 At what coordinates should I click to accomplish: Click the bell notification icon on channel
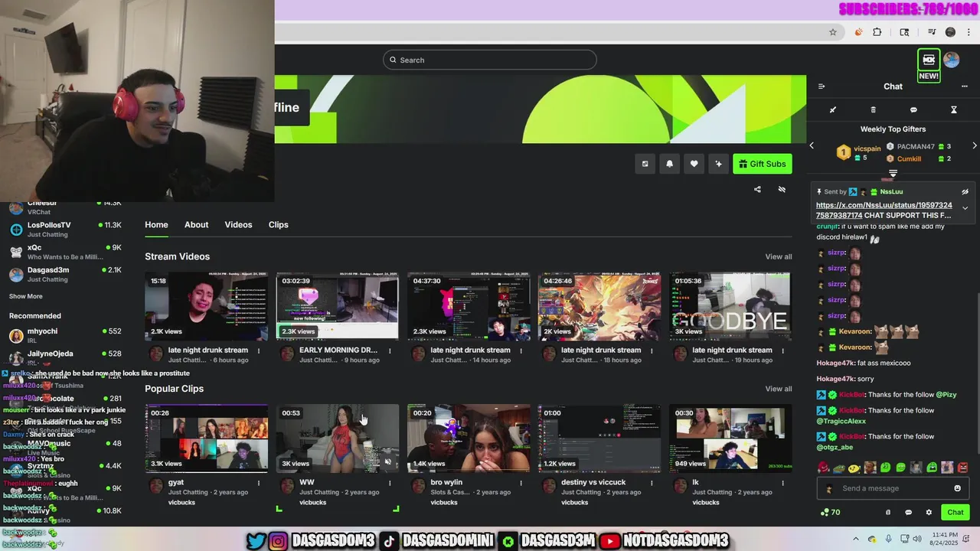669,164
